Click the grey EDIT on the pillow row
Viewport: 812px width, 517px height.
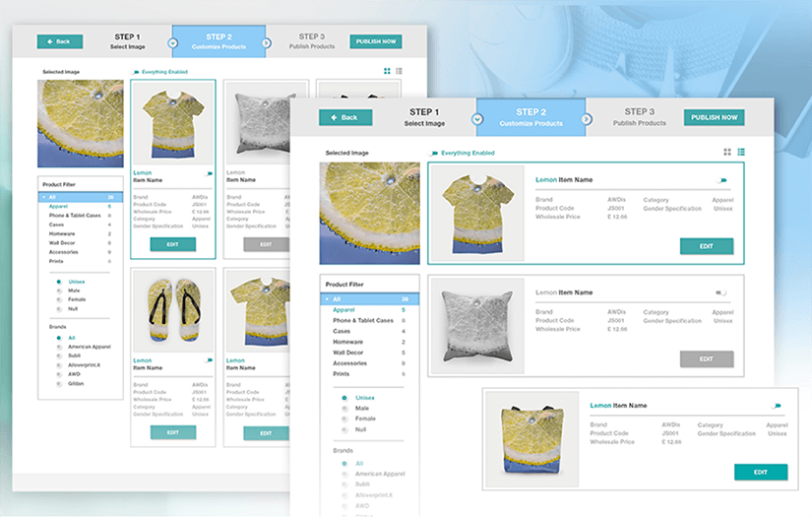click(707, 359)
